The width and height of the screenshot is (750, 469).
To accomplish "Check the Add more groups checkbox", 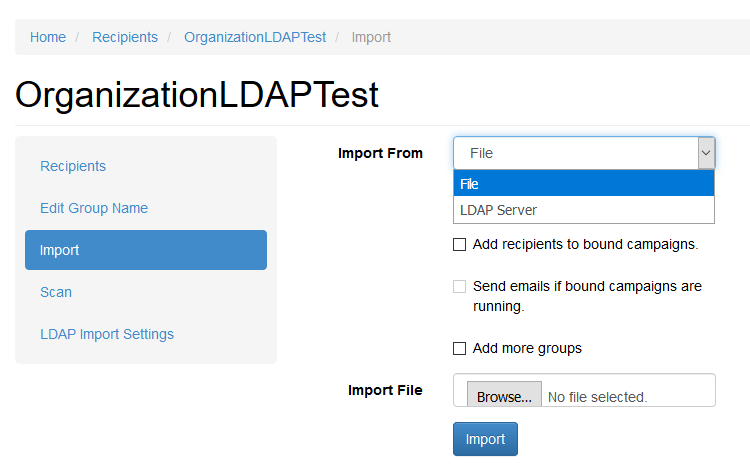I will 459,349.
